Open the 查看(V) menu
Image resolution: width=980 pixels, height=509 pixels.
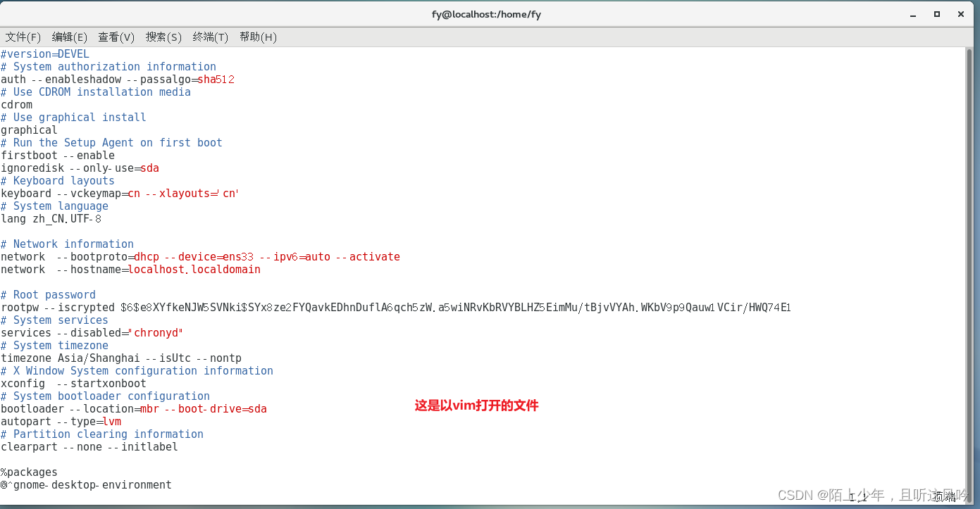coord(116,37)
